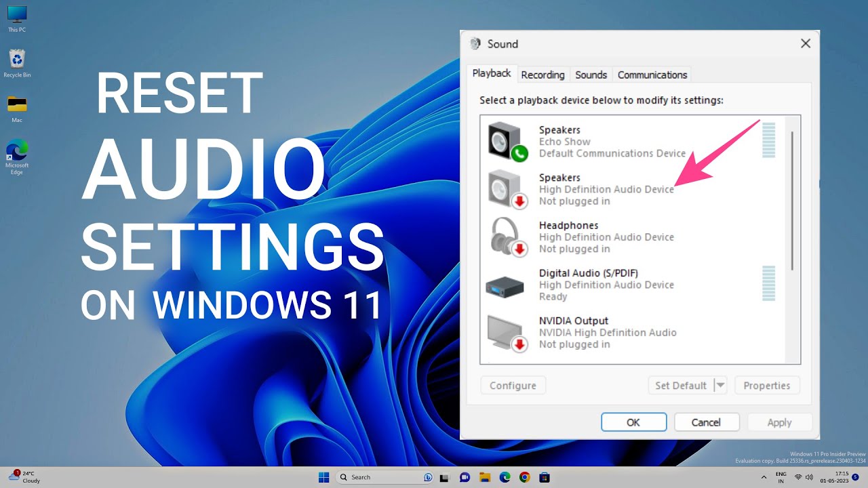Switch to the Sounds tab
Screen dimensions: 868x488
tap(591, 75)
